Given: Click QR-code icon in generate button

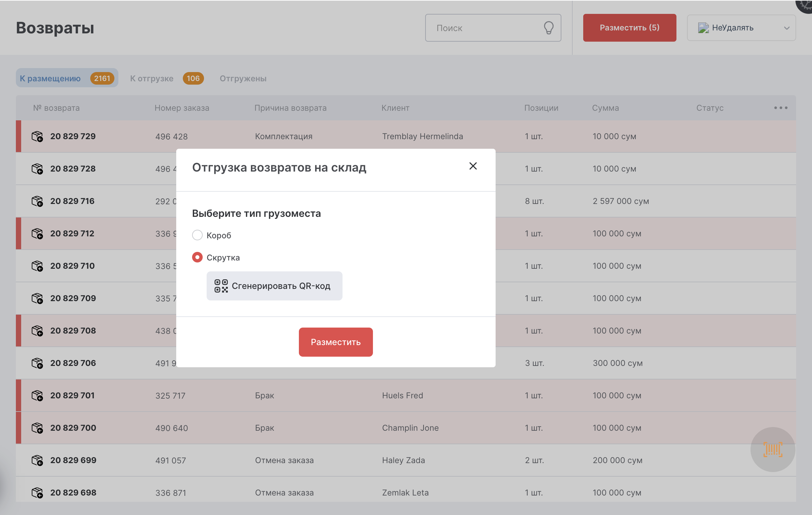Looking at the screenshot, I should pyautogui.click(x=221, y=286).
